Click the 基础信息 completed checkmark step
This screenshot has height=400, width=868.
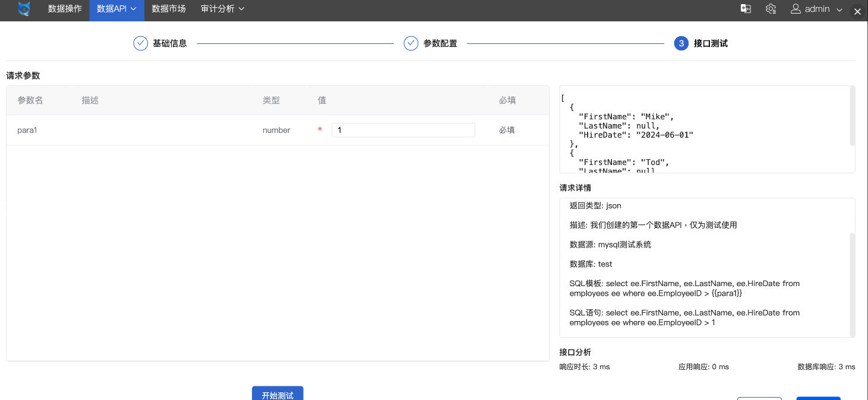(x=140, y=43)
